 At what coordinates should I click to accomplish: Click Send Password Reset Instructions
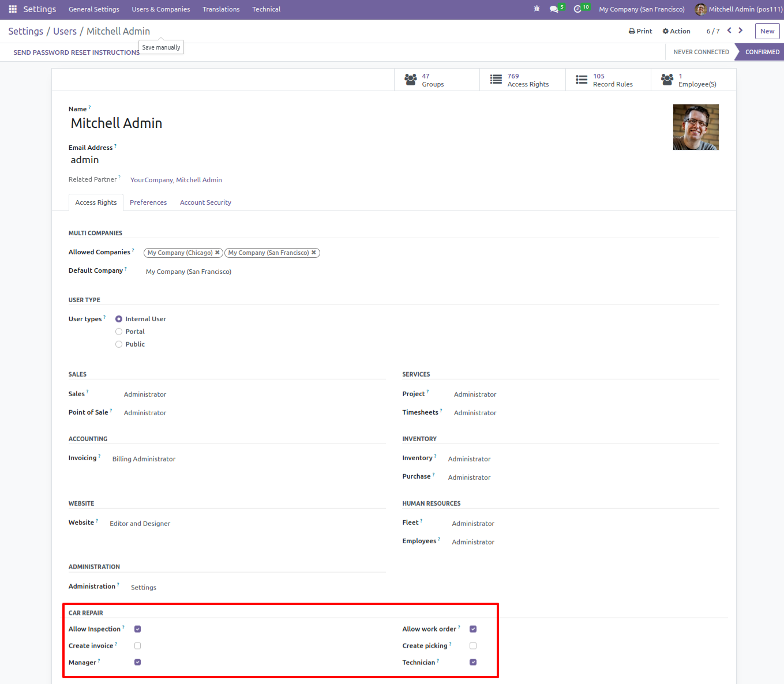point(77,52)
